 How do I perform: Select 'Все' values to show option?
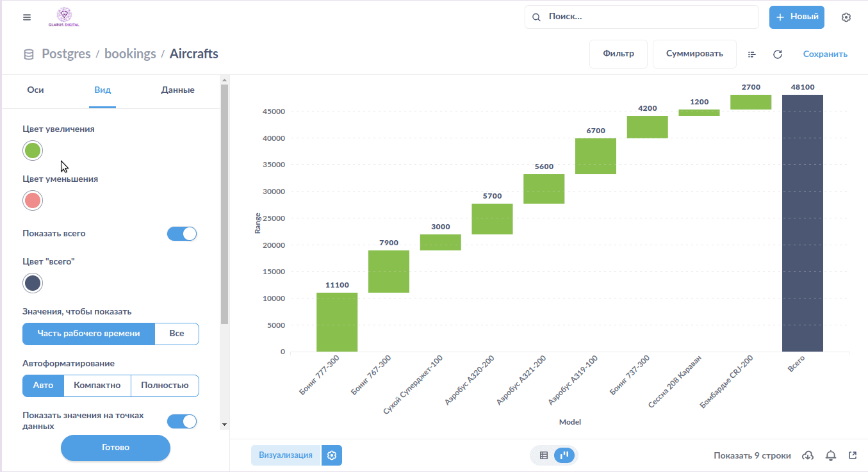(x=177, y=334)
